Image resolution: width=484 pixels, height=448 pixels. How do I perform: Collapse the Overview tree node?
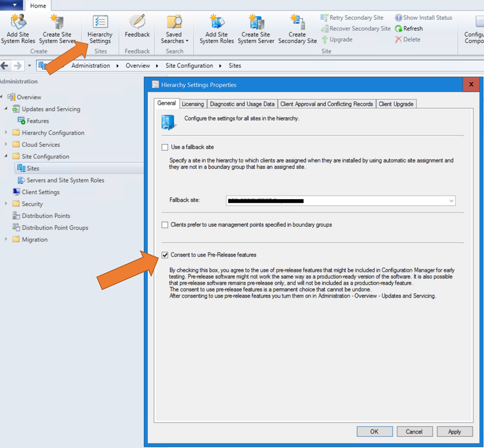[x=1, y=96]
